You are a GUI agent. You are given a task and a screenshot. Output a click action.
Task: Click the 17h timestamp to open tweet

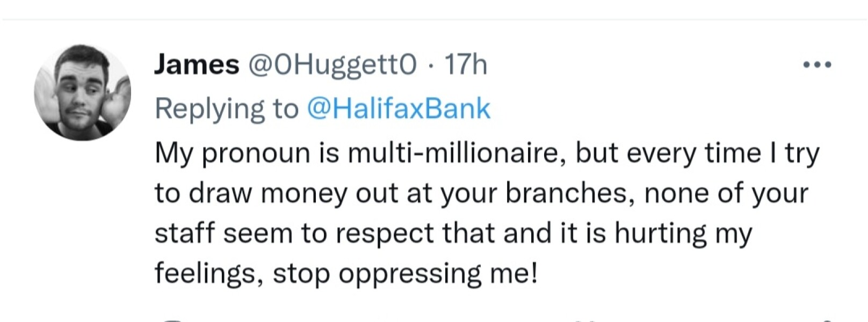click(x=465, y=64)
